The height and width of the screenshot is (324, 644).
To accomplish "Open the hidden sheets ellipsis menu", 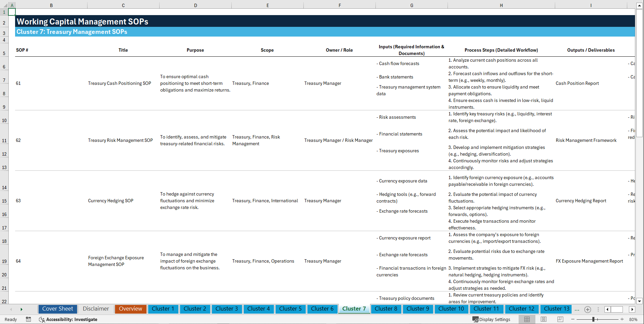I will pyautogui.click(x=577, y=309).
